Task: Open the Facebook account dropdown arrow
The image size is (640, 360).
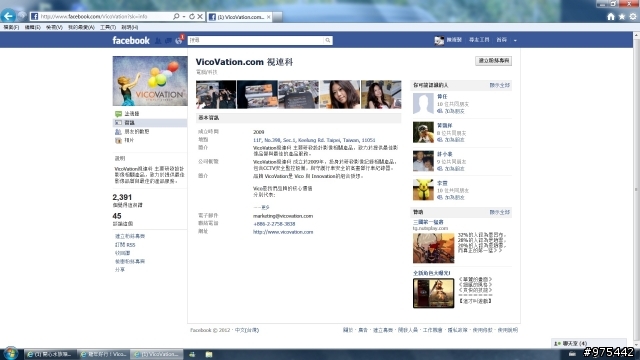Action: [515, 40]
